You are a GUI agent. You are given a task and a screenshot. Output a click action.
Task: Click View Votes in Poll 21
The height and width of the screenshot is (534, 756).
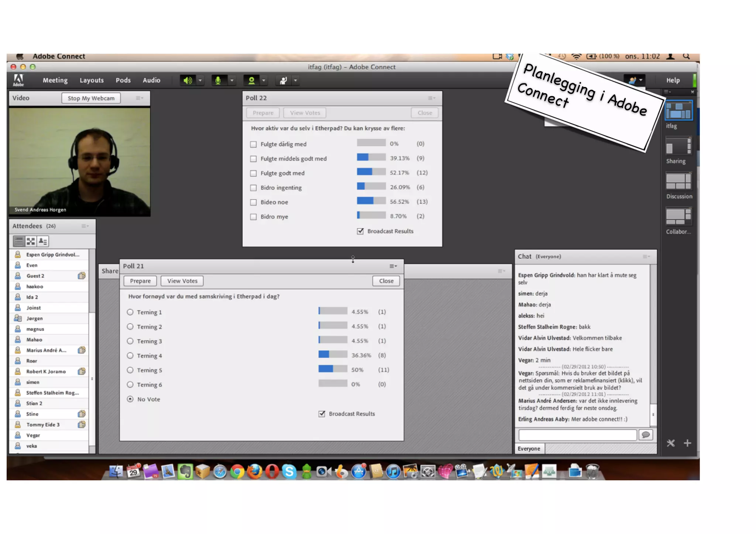coord(182,281)
